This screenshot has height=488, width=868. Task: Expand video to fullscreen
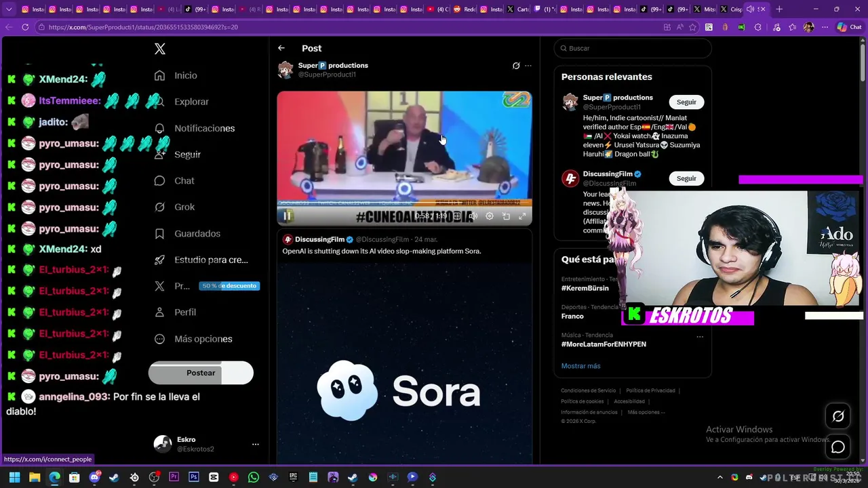pyautogui.click(x=522, y=216)
